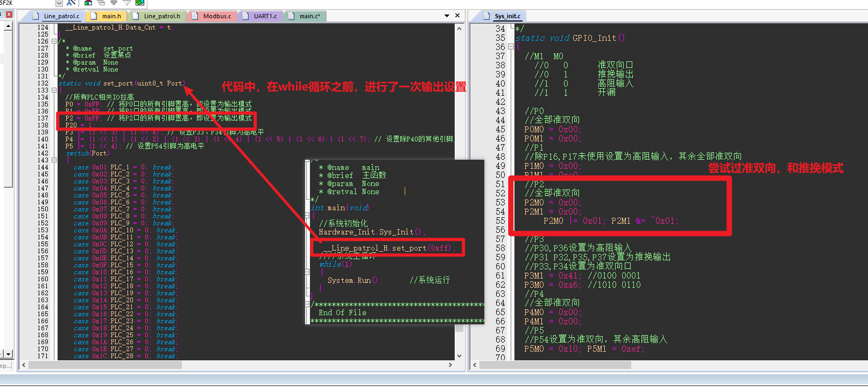Collapse the set_port function fold at line 133
The height and width of the screenshot is (391, 868).
(x=54, y=90)
